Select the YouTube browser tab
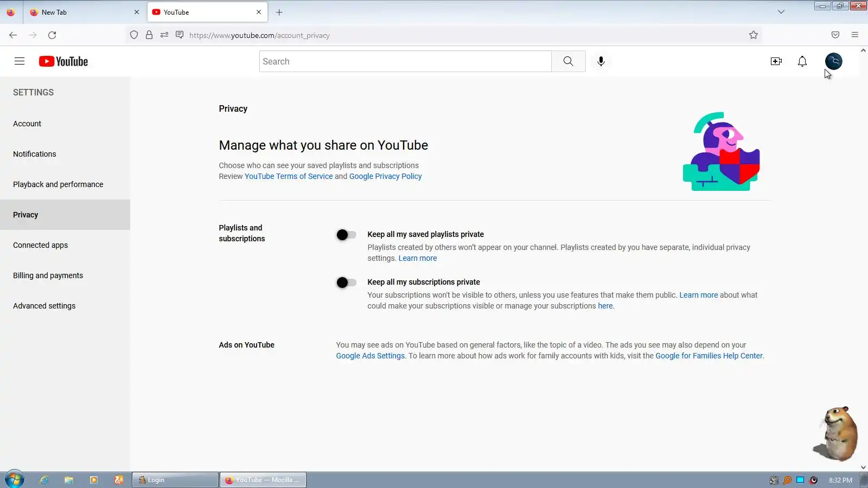Screen dimensions: 868x488 pos(207,12)
